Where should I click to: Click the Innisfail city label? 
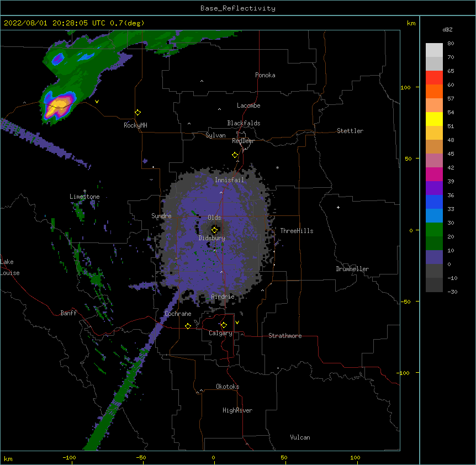pyautogui.click(x=229, y=180)
